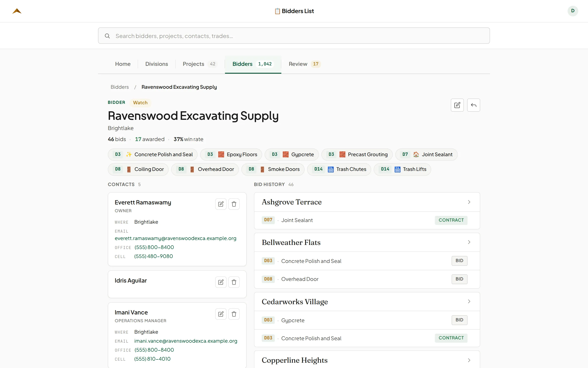
Task: Click the Overhead Door trade chip
Action: 205,169
